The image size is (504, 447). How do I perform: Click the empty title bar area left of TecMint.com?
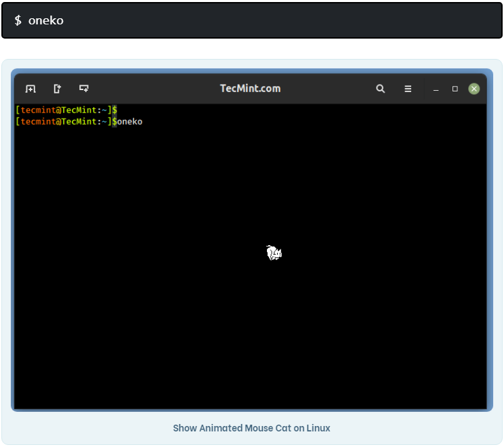(156, 89)
